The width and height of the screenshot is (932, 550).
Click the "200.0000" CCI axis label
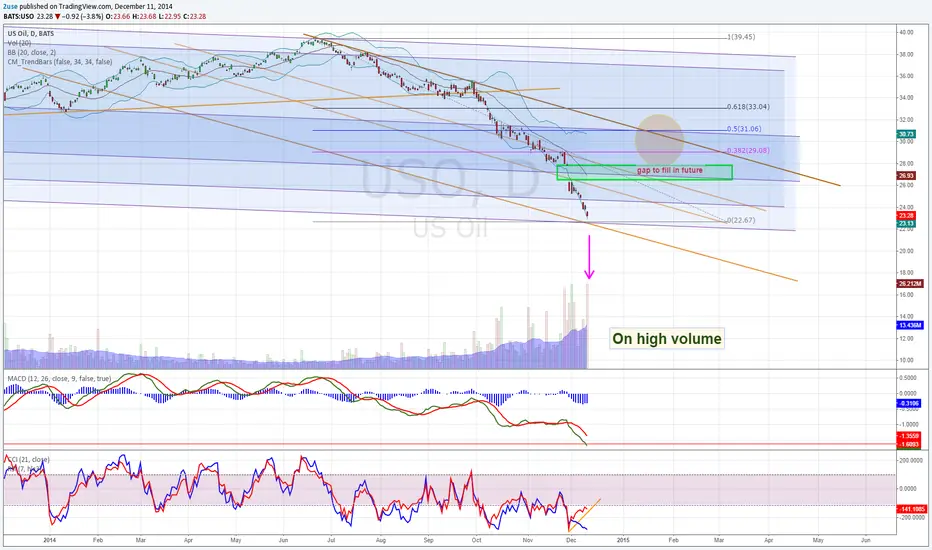pyautogui.click(x=909, y=460)
